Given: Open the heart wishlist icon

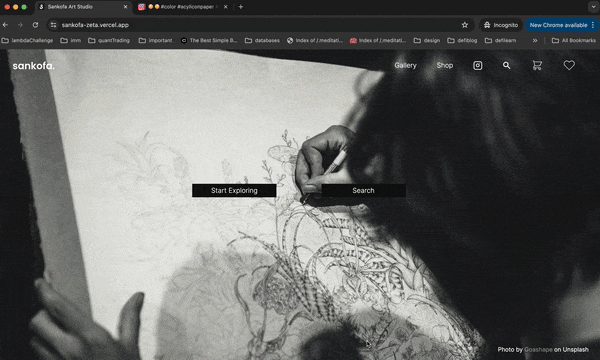Looking at the screenshot, I should tap(569, 65).
